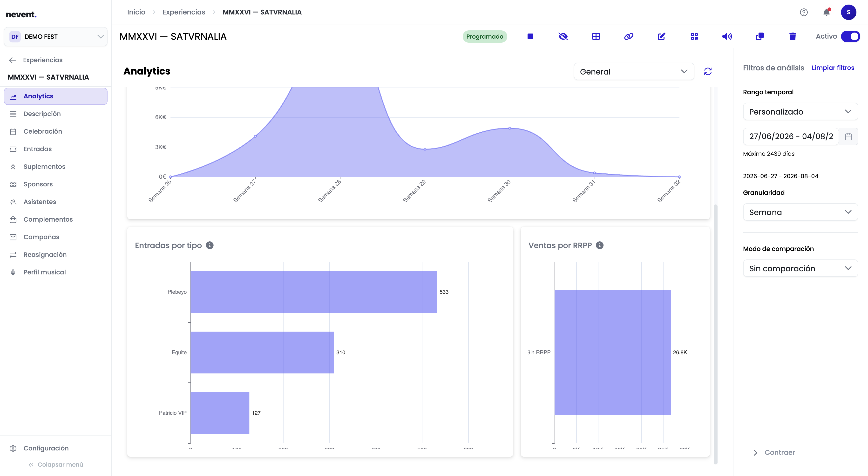Click the 'Máximo 2439 días' text
This screenshot has height=476, width=868.
(769, 154)
